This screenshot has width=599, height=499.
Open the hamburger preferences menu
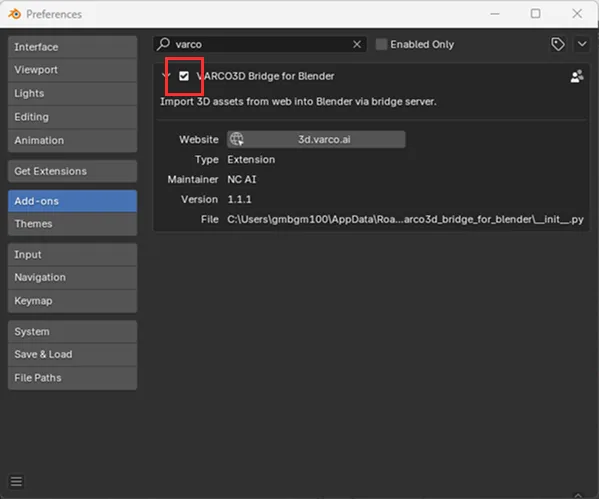click(16, 481)
